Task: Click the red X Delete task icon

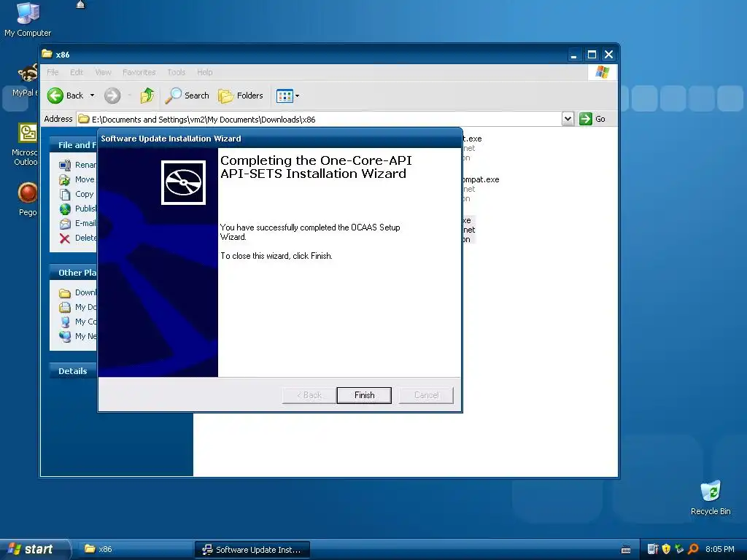Action: tap(65, 238)
